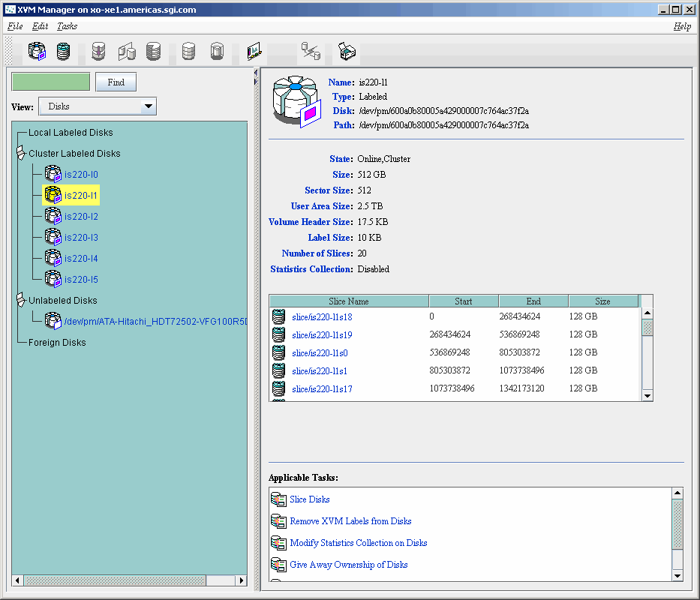This screenshot has height=600, width=700.
Task: Run Modify Statistics Collection on Disks link
Action: (359, 543)
